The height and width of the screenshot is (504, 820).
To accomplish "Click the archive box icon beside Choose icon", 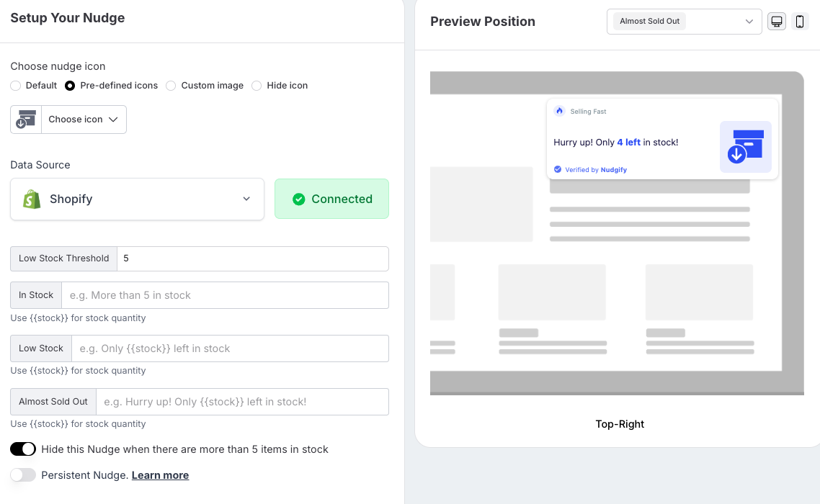I will click(26, 120).
